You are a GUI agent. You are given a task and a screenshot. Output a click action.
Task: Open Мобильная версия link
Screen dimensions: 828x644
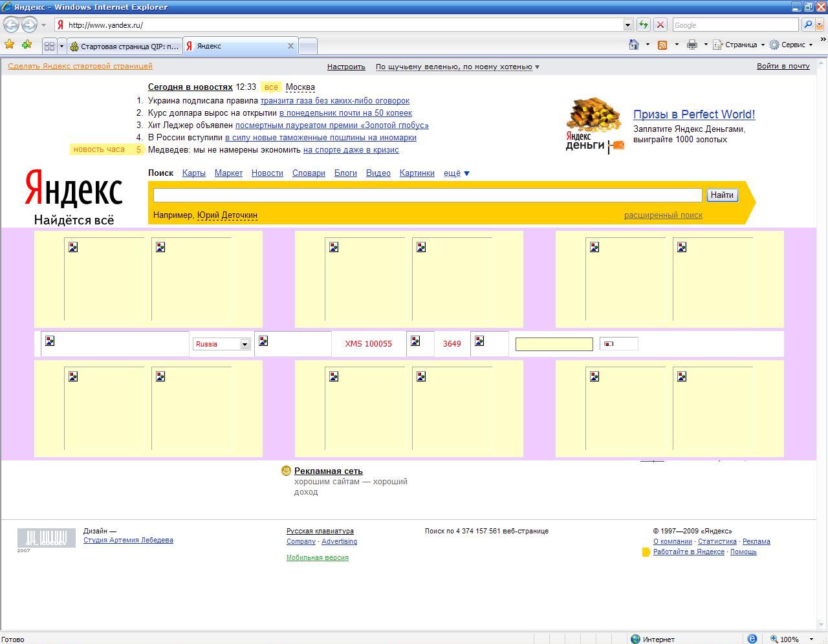(318, 557)
